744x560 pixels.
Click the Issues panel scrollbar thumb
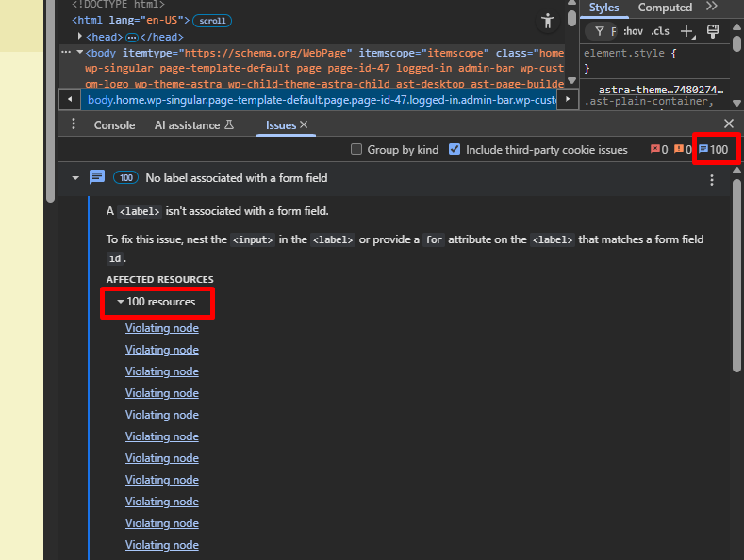click(736, 274)
